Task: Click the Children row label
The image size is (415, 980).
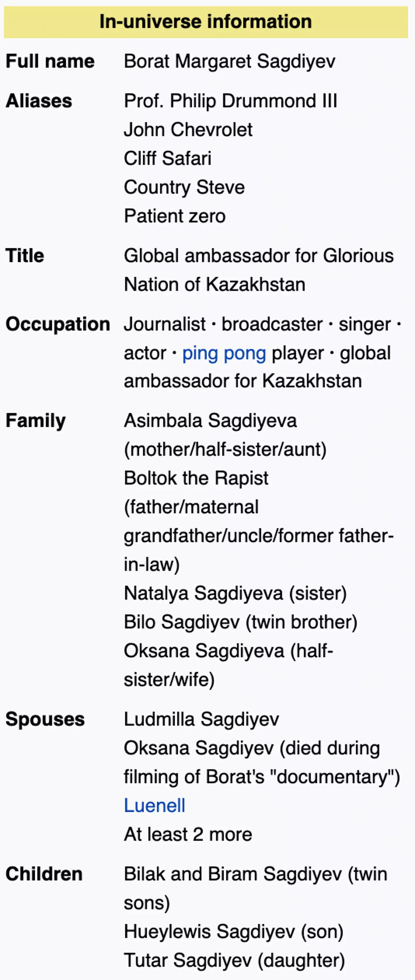Action: 44,874
